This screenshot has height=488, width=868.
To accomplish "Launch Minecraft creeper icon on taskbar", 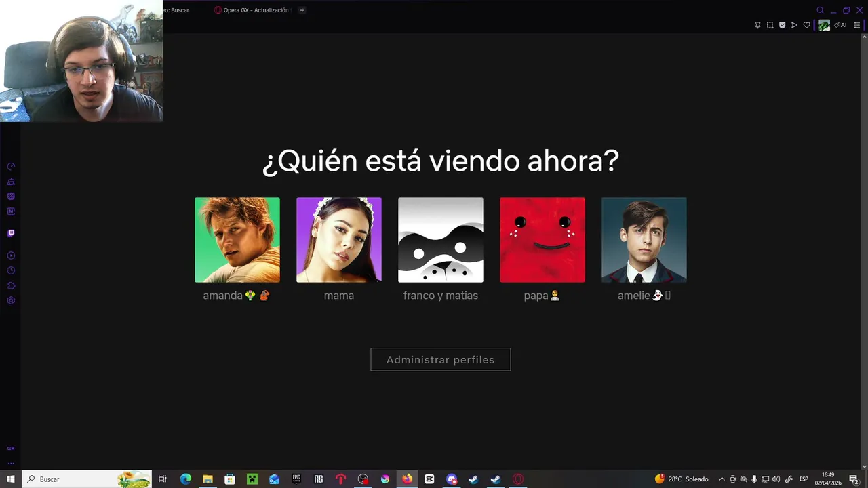I will (x=252, y=479).
